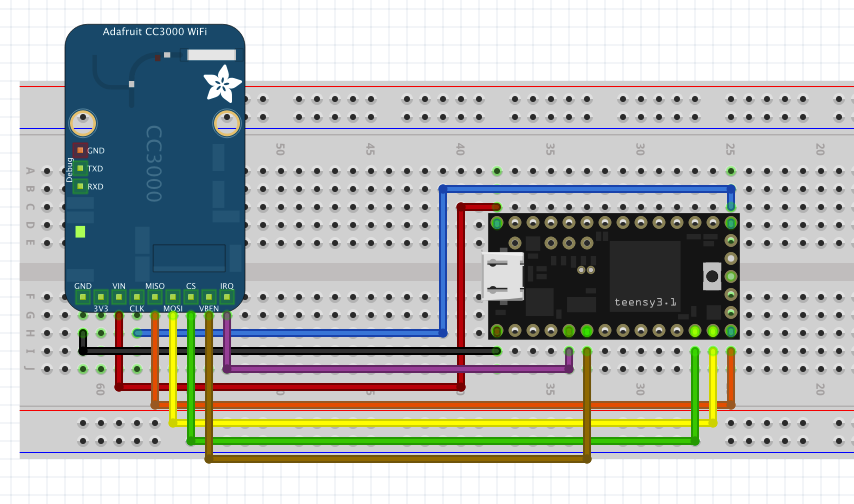
Task: Click the top breadboard column number 25
Action: [x=730, y=149]
